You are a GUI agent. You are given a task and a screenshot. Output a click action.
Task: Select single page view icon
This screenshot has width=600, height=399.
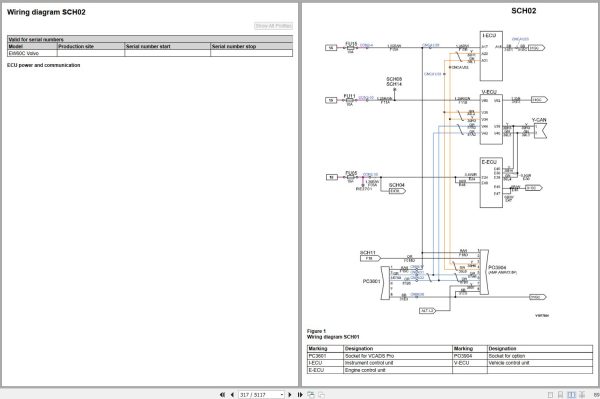550,394
